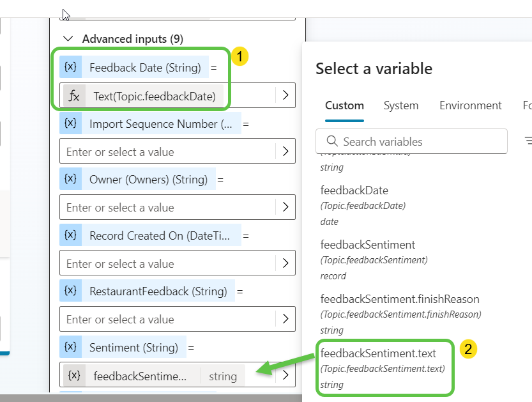
Task: Switch to the Environment tab
Action: tap(471, 105)
